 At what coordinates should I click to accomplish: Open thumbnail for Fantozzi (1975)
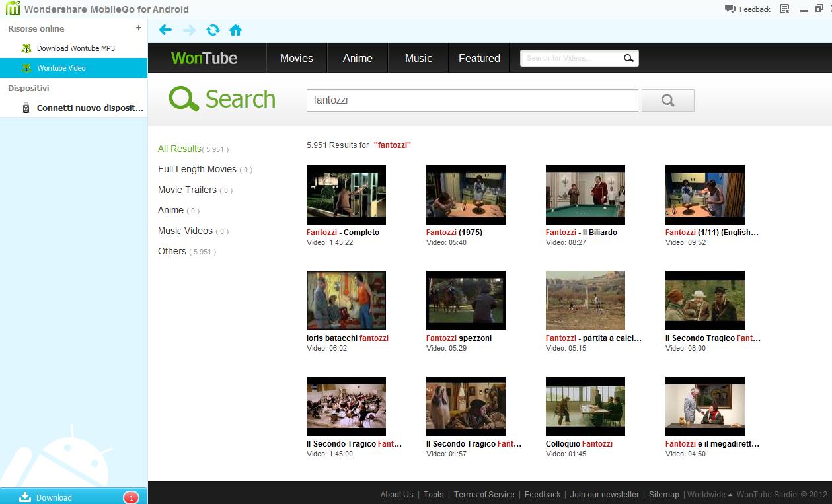click(x=465, y=195)
